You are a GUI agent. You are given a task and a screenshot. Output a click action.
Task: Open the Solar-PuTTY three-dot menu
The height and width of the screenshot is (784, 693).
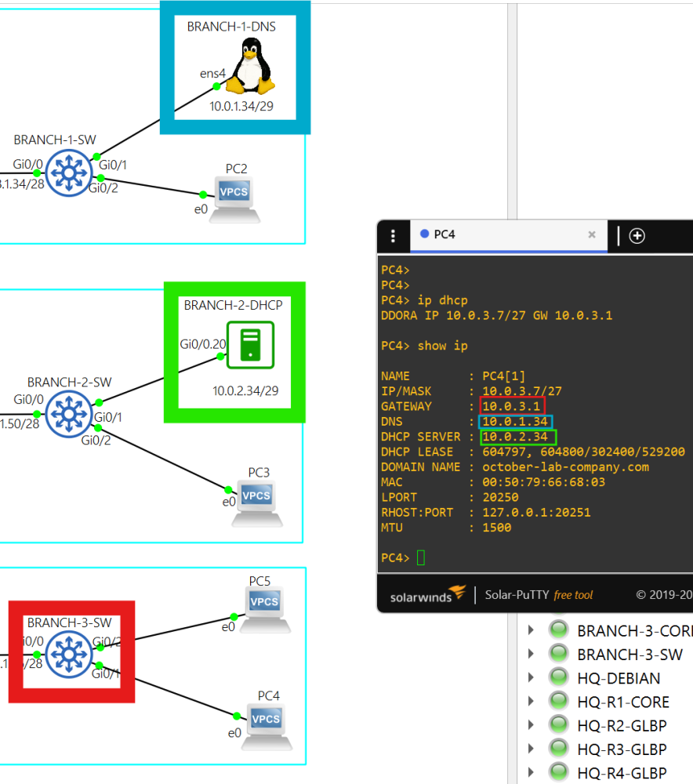coord(394,235)
